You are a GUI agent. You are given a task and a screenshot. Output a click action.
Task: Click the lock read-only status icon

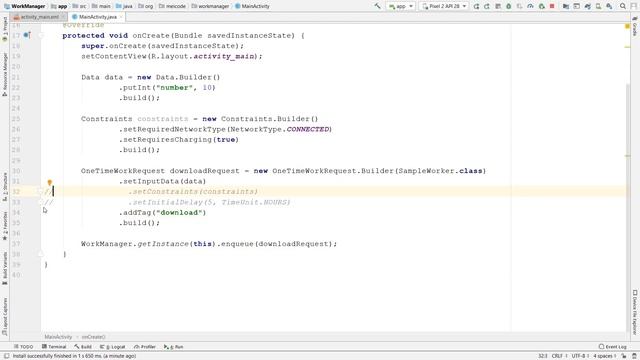[623, 356]
